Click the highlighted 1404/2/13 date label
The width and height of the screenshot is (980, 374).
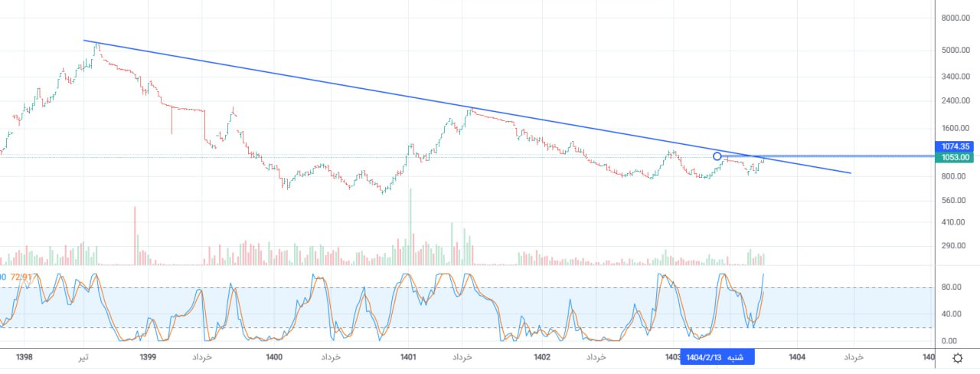[717, 357]
